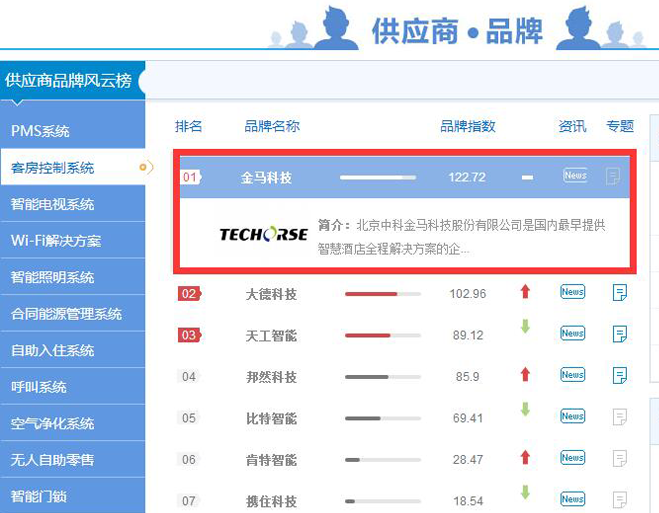Open the 邦然科技 brand link
The height and width of the screenshot is (513, 659).
pyautogui.click(x=271, y=376)
